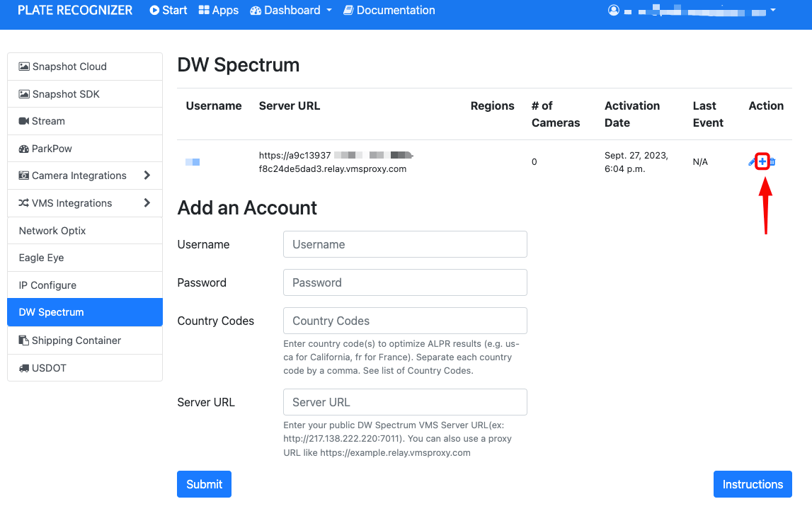This screenshot has width=812, height=516.
Task: Click the Submit button
Action: click(204, 484)
